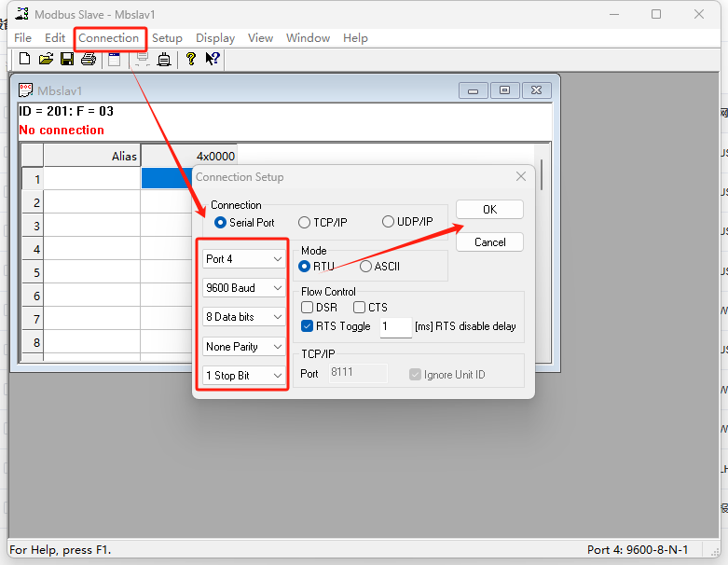Click the Print toolbar icon
This screenshot has width=728, height=565.
pyautogui.click(x=89, y=59)
